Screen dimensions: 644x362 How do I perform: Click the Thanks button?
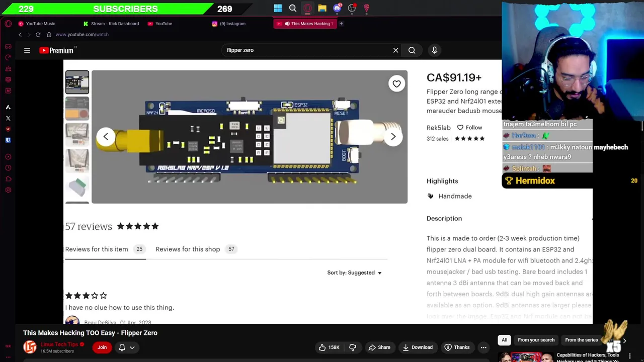point(457,347)
